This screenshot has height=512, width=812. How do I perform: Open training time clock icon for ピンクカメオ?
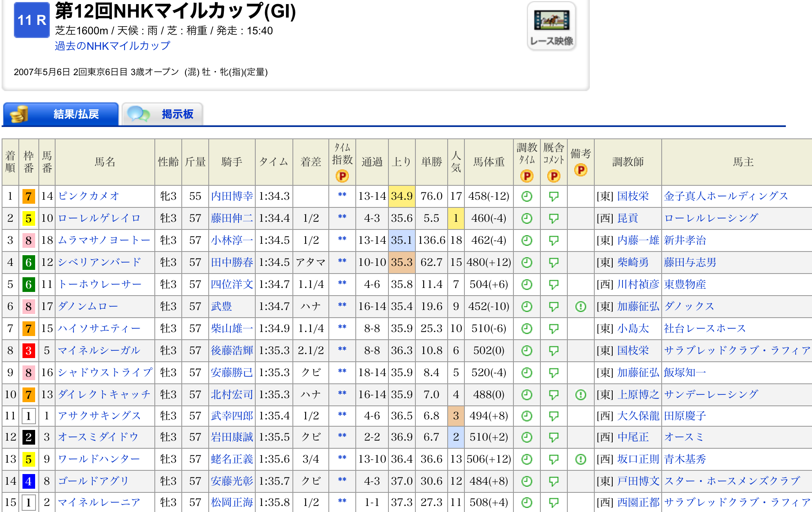(x=527, y=196)
